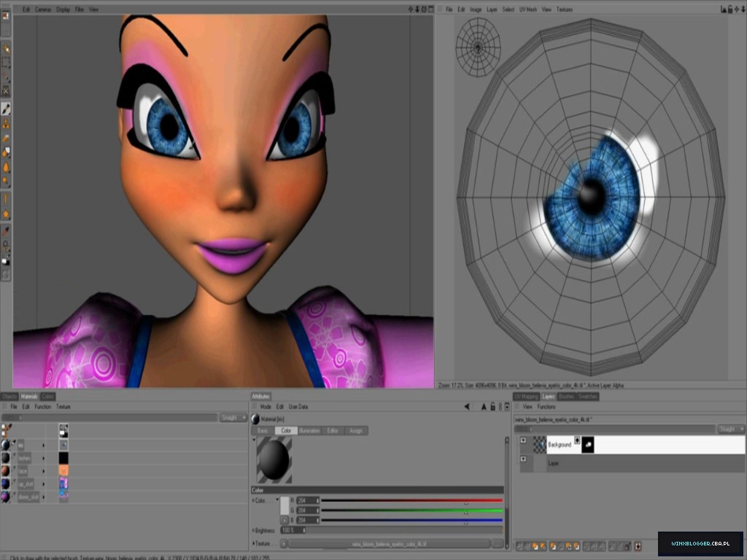Expand the lashes material channels arrow

[x=43, y=459]
